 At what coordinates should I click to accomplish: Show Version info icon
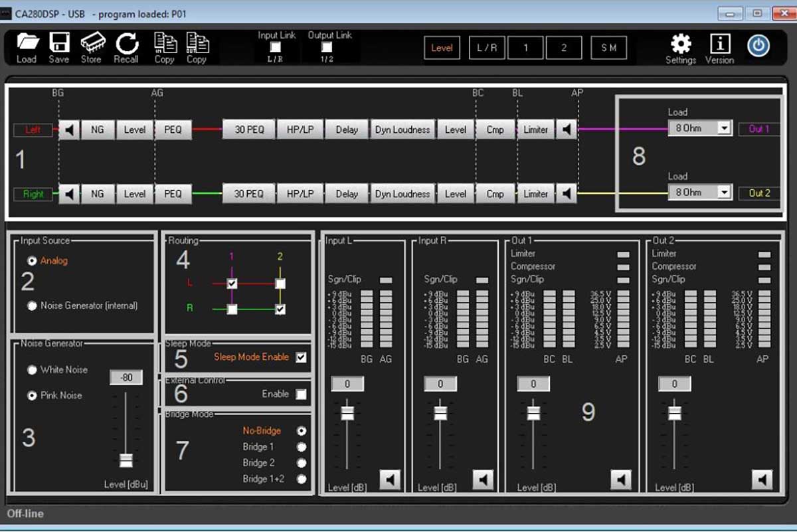coord(719,44)
